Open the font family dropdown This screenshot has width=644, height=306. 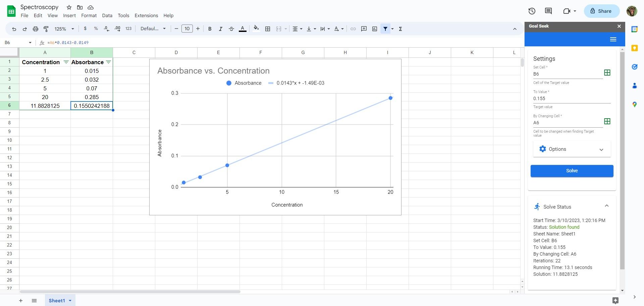(153, 29)
